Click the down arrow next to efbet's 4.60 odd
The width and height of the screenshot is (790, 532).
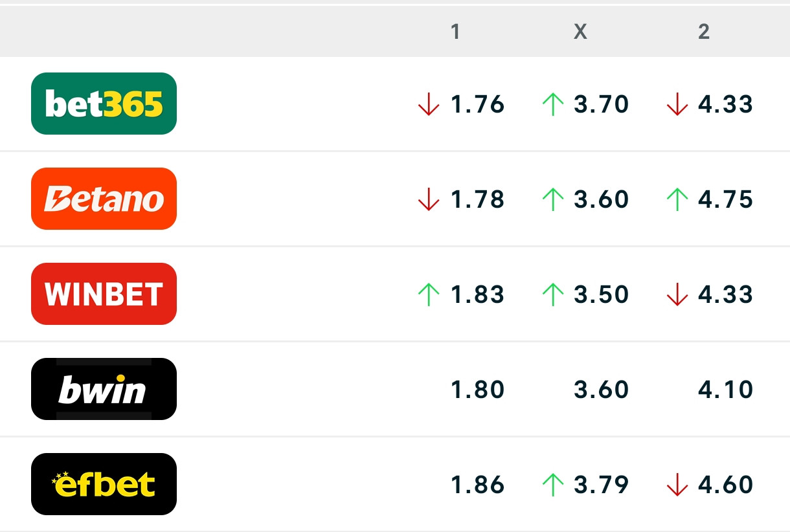click(x=677, y=483)
